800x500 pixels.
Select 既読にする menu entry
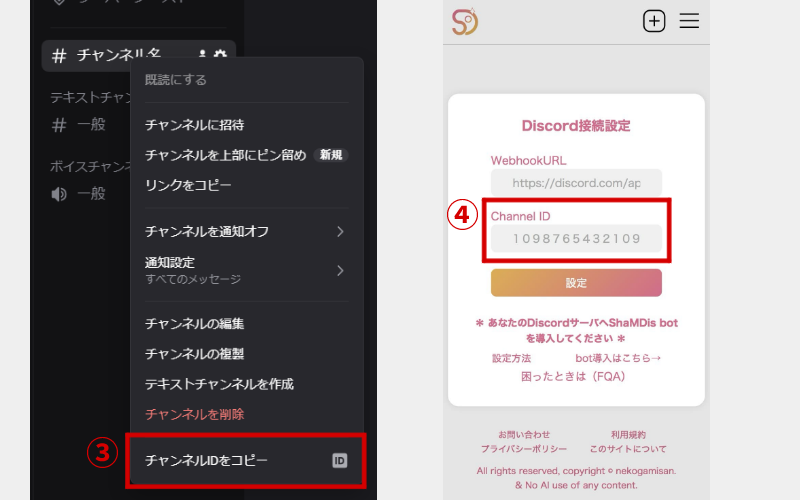coord(176,80)
